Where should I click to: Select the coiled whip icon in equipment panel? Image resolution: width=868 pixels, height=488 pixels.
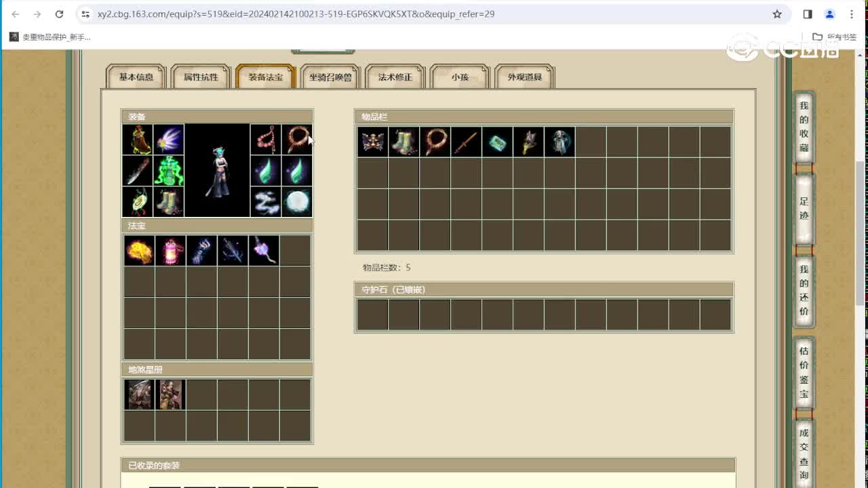coord(297,140)
